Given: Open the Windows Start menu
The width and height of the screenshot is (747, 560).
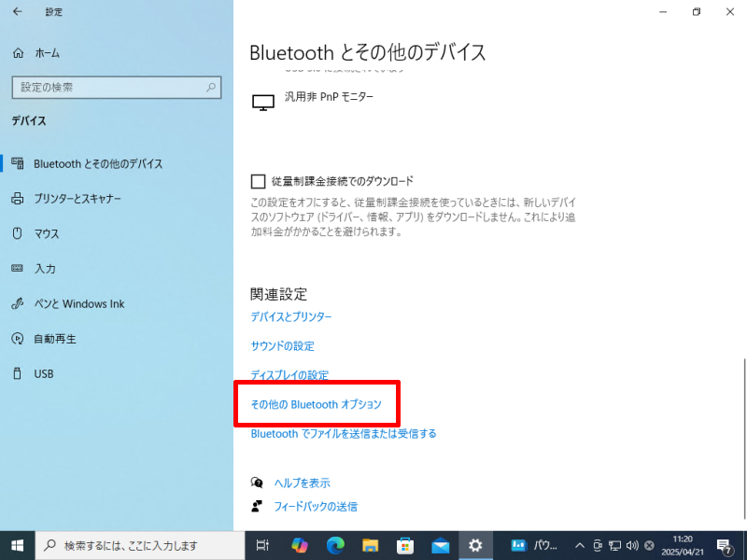Looking at the screenshot, I should click(17, 546).
